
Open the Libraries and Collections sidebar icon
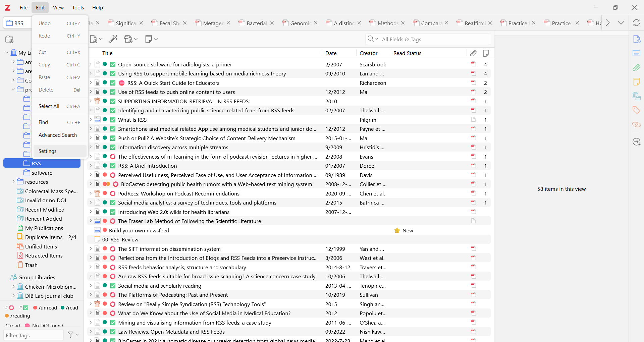pyautogui.click(x=636, y=96)
